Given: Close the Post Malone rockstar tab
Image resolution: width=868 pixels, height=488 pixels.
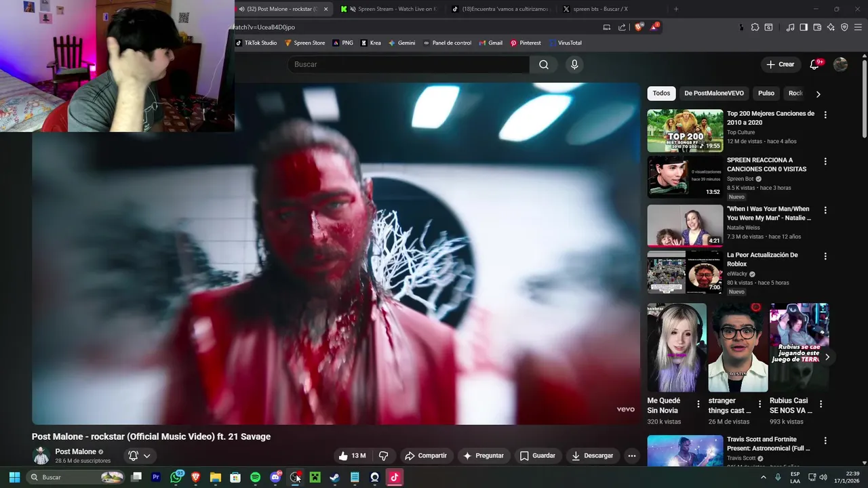Looking at the screenshot, I should tap(325, 9).
